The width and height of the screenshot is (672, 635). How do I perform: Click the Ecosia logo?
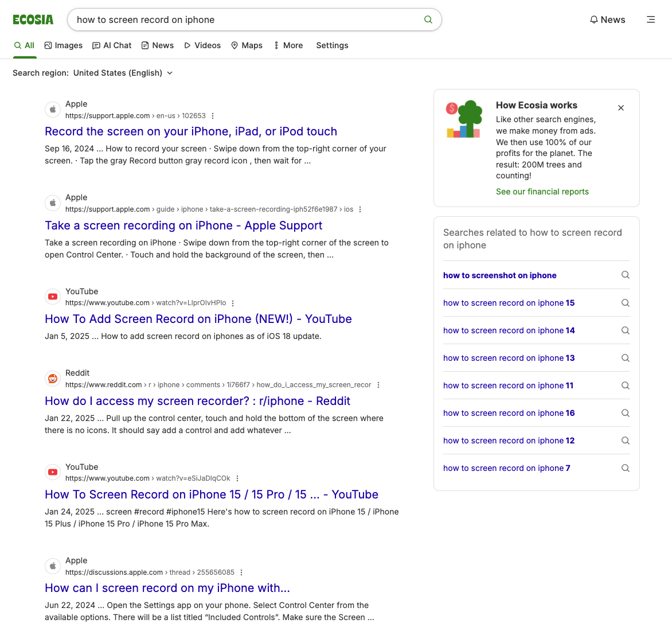(x=33, y=20)
